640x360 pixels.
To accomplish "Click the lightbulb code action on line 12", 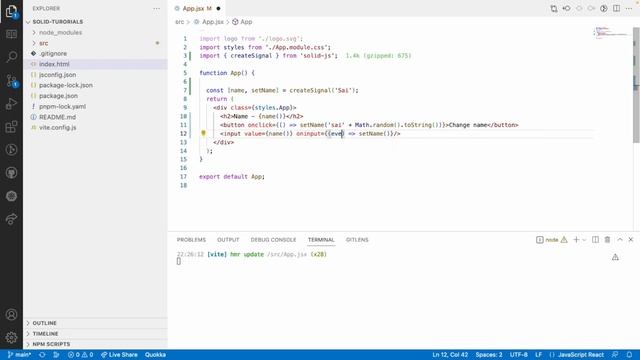I will tap(203, 133).
